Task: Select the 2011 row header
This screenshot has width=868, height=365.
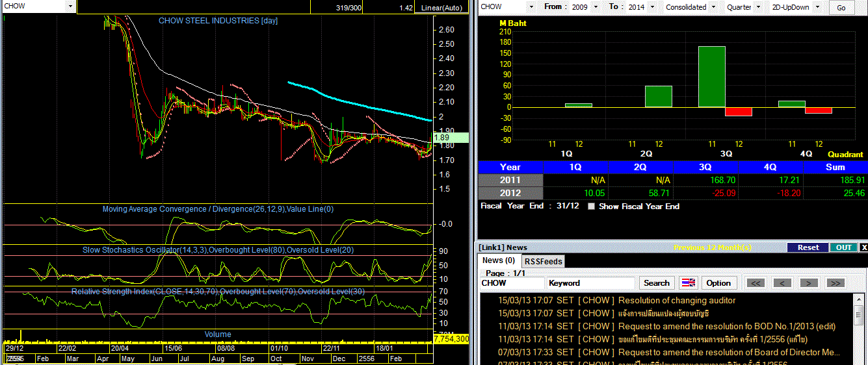Action: point(510,180)
